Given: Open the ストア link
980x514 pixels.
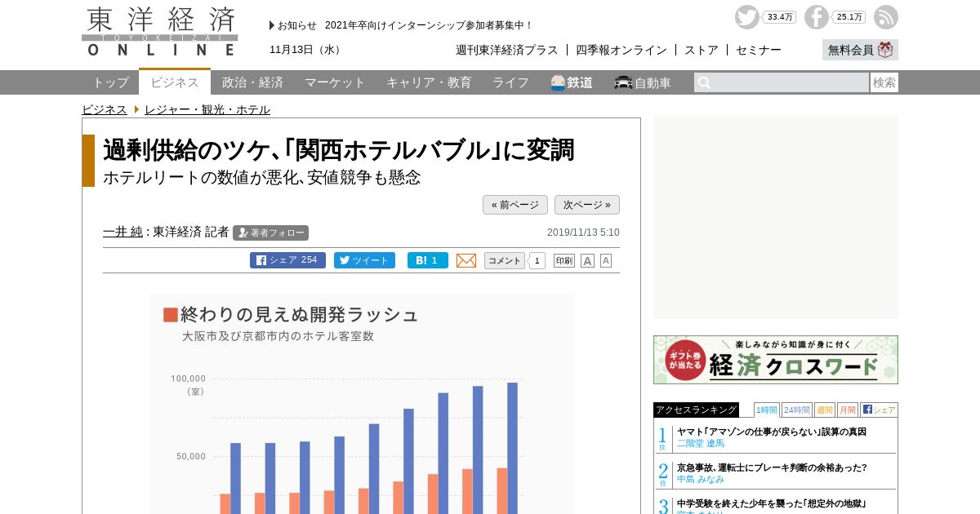Looking at the screenshot, I should pos(702,50).
